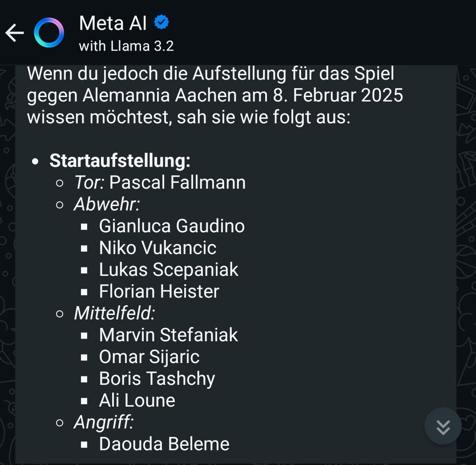
Task: Click the Angriff section label
Action: 103,422
